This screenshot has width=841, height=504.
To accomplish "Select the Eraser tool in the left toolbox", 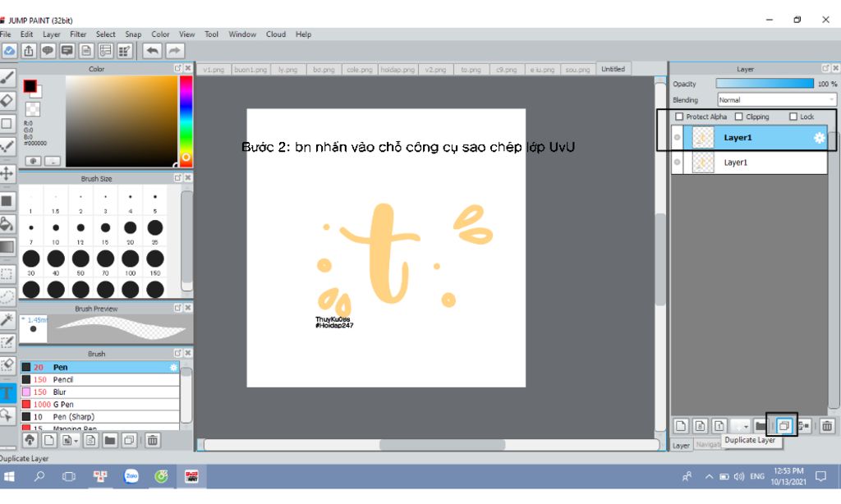I will 7,100.
